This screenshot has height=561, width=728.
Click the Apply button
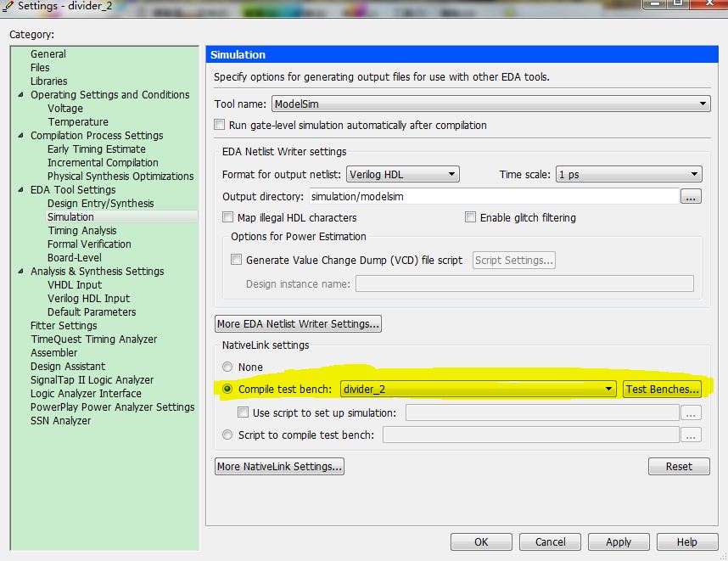(x=619, y=542)
